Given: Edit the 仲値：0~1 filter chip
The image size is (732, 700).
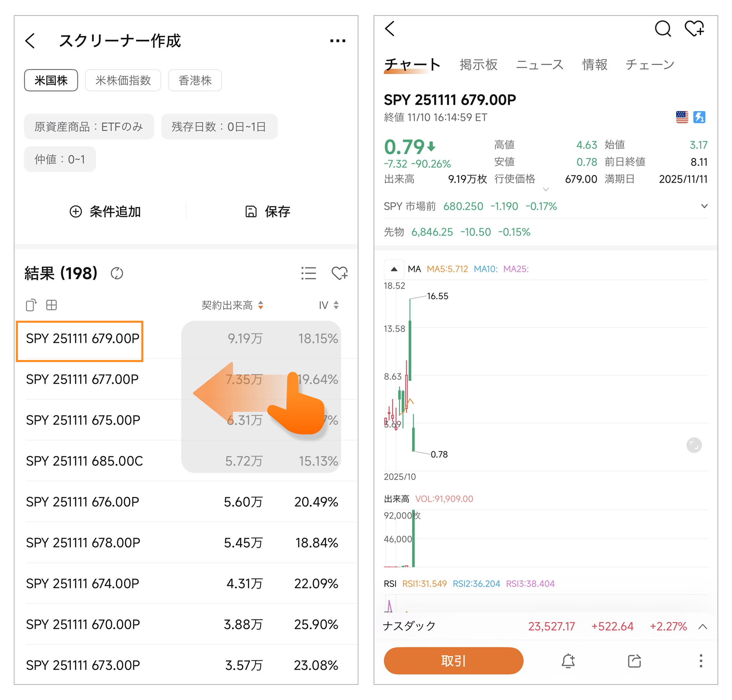Looking at the screenshot, I should click(x=60, y=159).
